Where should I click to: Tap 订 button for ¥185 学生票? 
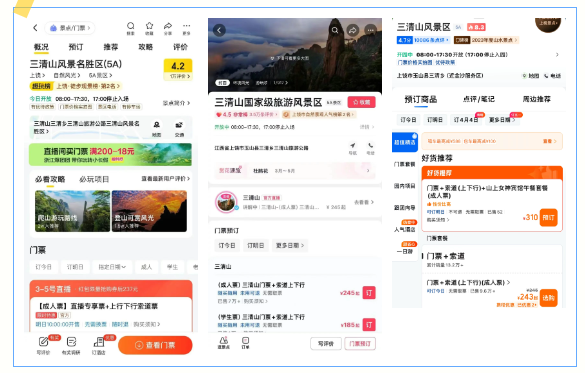coord(369,325)
